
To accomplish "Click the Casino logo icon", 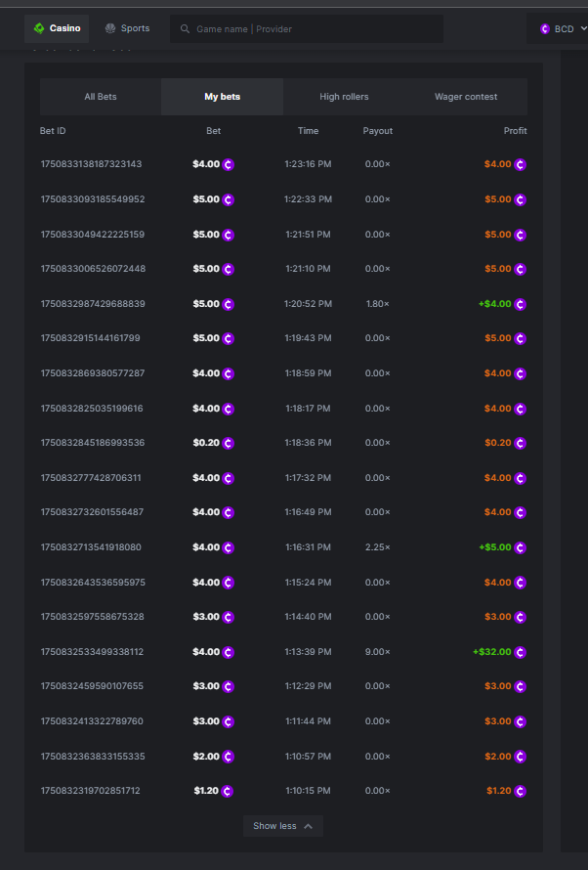I will click(39, 28).
